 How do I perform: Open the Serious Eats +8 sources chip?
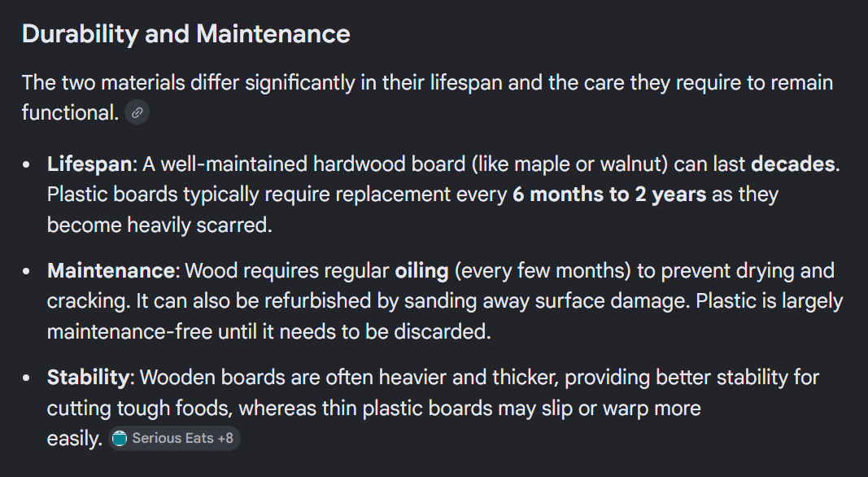(175, 439)
